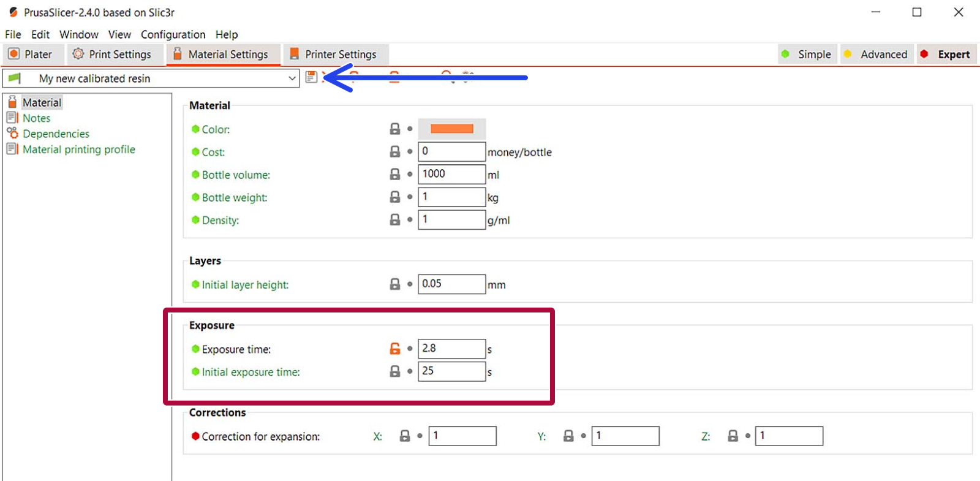The width and height of the screenshot is (980, 481).
Task: Click the lock icon beside Initial layer height
Action: (x=395, y=284)
